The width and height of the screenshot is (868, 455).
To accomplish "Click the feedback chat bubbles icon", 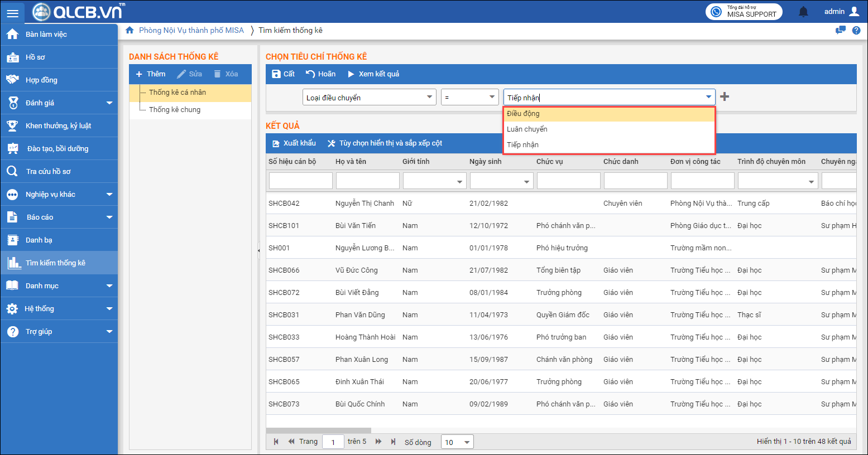I will tap(840, 31).
